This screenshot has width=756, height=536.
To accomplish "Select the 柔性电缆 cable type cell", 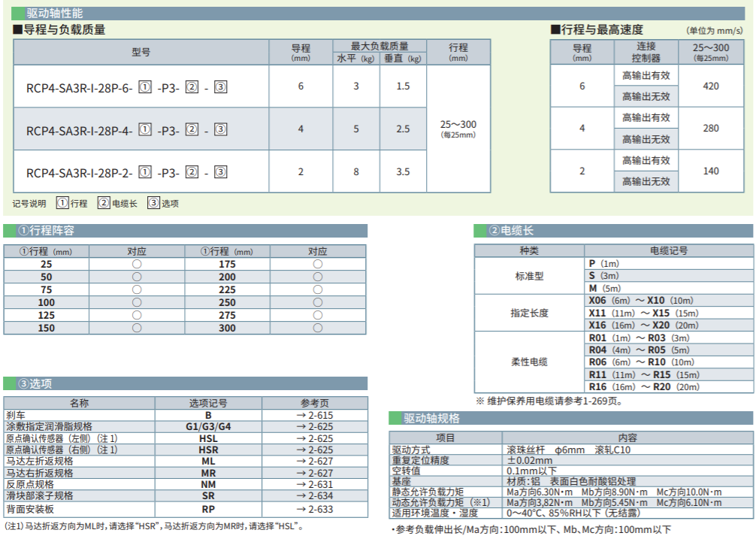I will click(529, 362).
